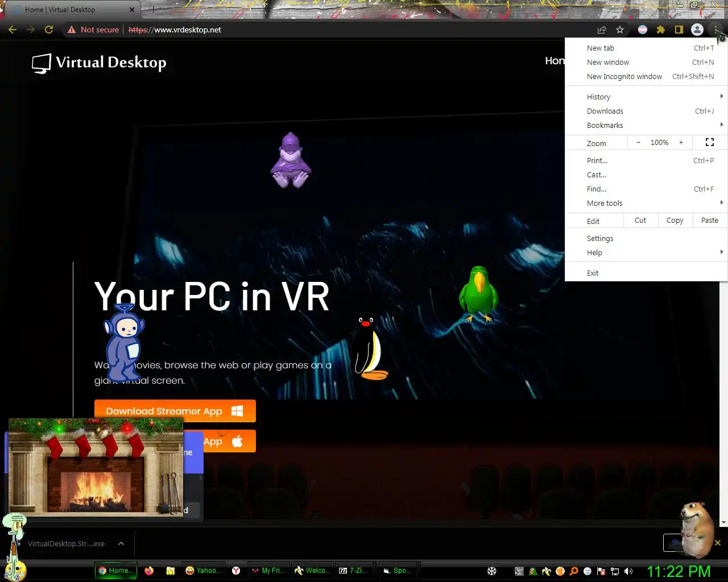The image size is (728, 582).
Task: Go back using the browser back arrow
Action: click(x=13, y=30)
